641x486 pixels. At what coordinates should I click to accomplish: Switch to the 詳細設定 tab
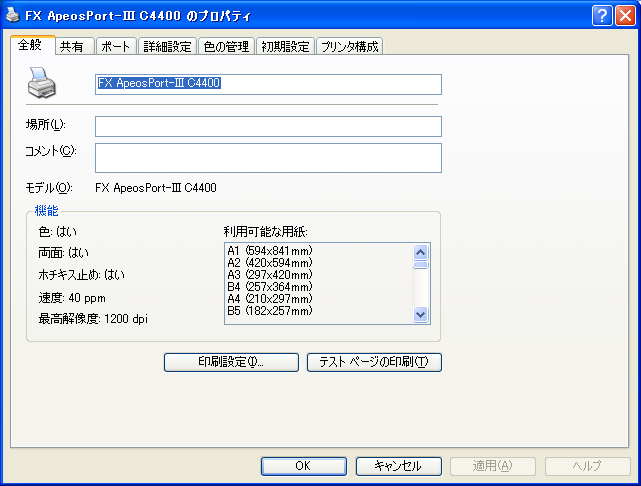pyautogui.click(x=168, y=46)
